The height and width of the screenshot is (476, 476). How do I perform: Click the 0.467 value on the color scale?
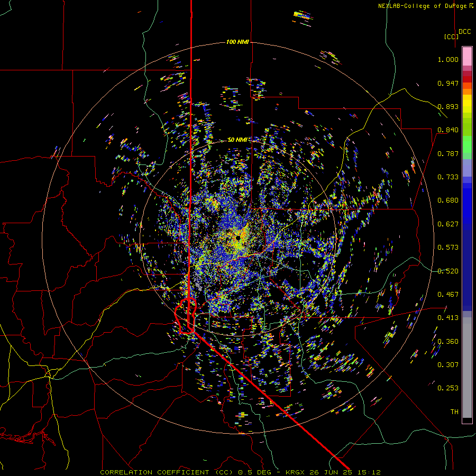448,295
